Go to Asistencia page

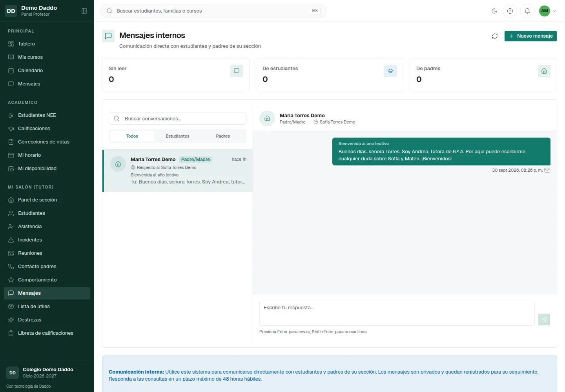(x=47, y=227)
